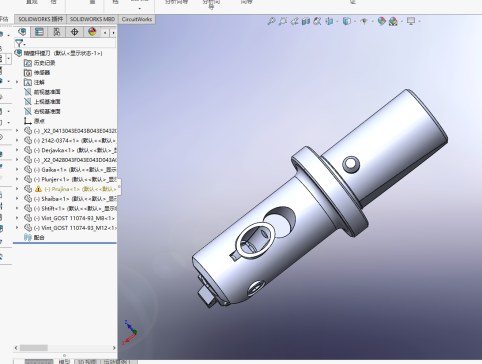The image size is (482, 364).
Task: Open the DisplayManager color ball tab
Action: tap(92, 32)
